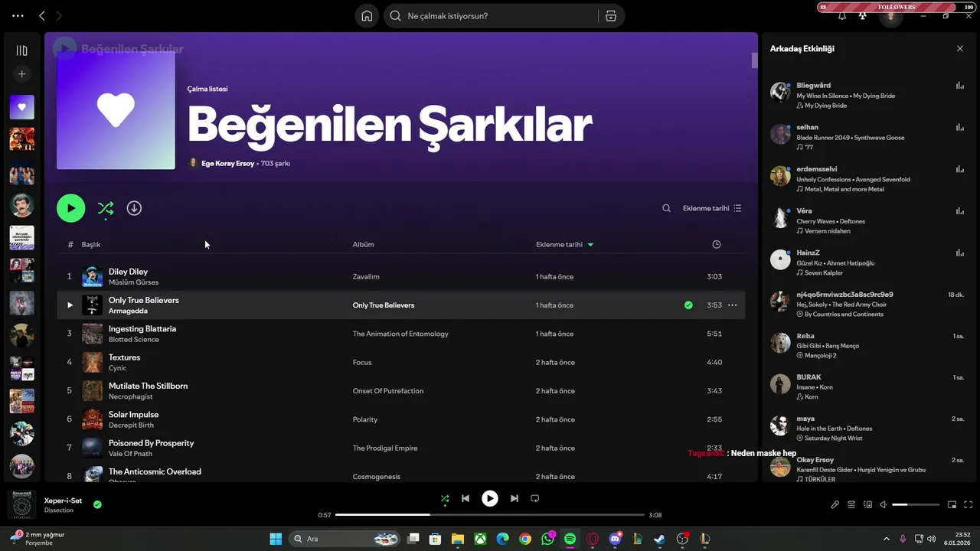Open more options for Only True Believers
The width and height of the screenshot is (980, 551).
point(732,305)
